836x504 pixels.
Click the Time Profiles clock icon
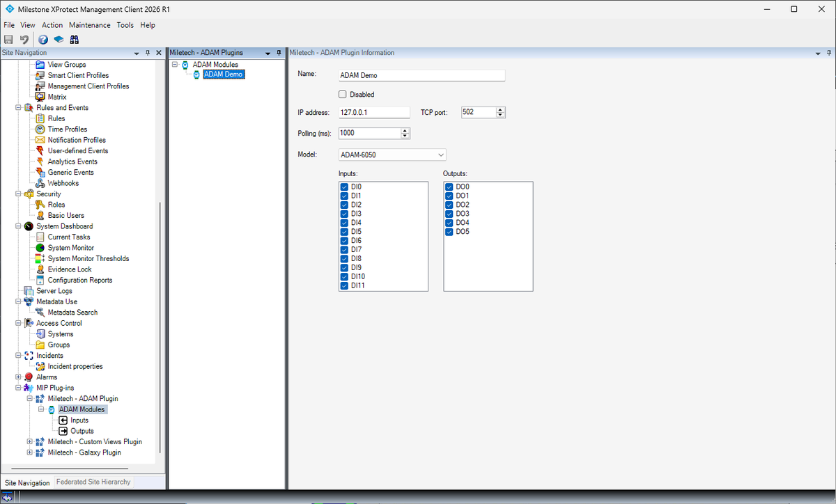tap(40, 129)
